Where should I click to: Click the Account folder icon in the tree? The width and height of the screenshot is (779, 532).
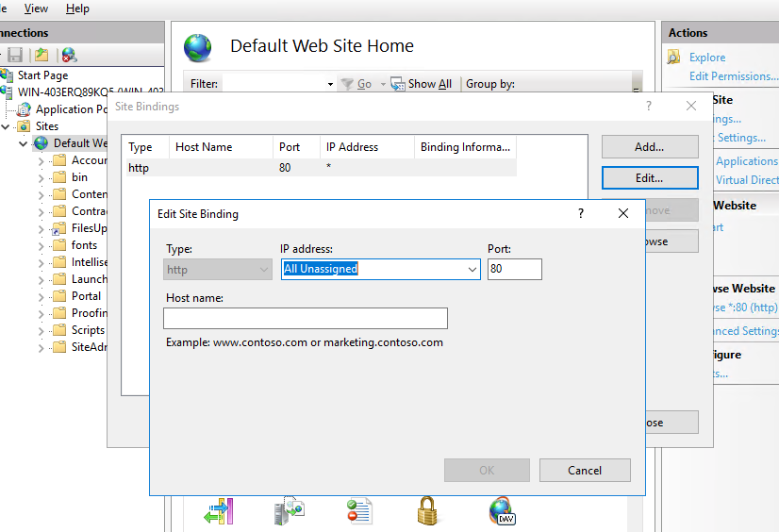coord(59,160)
